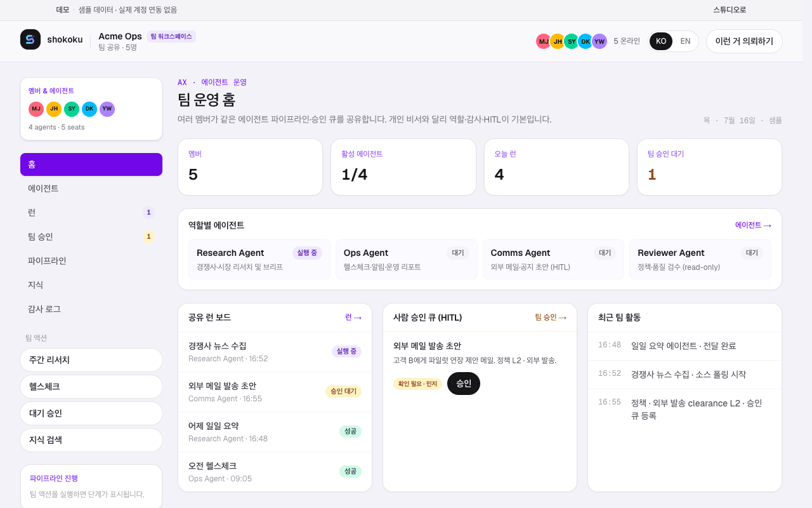Follow the 스튜디오로 link in the top bar
The width and height of the screenshot is (812, 508).
[730, 10]
